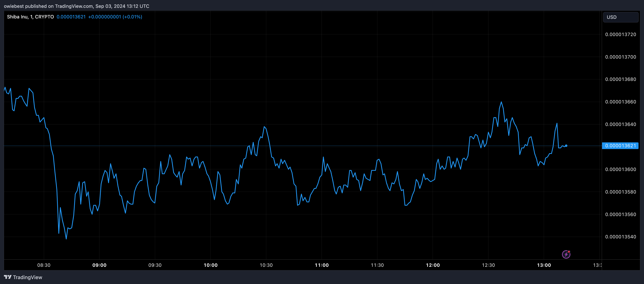Click the 13:00 time axis label

[x=544, y=265]
